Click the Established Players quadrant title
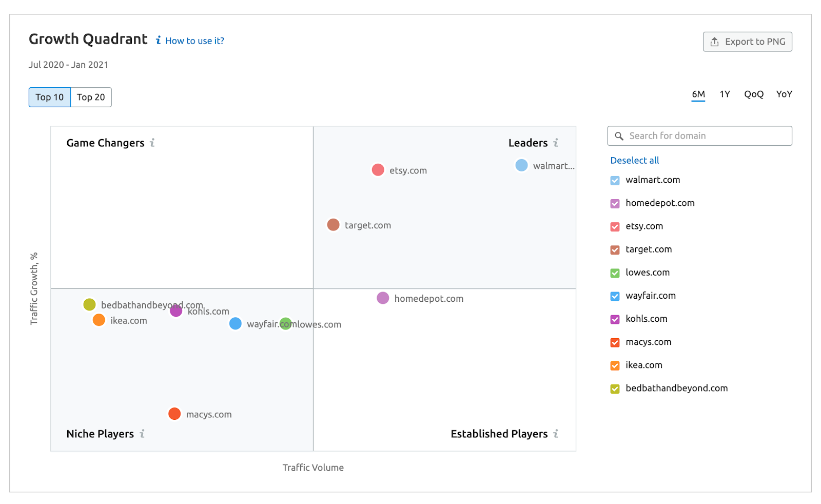 tap(499, 434)
